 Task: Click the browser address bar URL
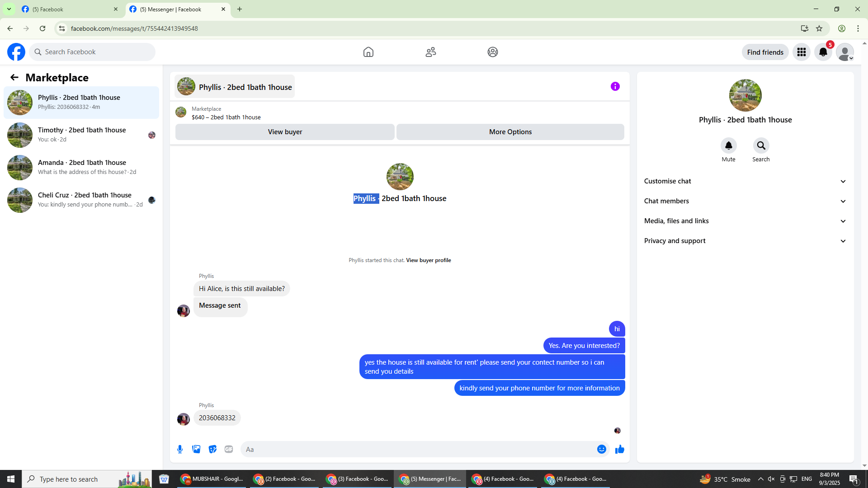tap(134, 28)
